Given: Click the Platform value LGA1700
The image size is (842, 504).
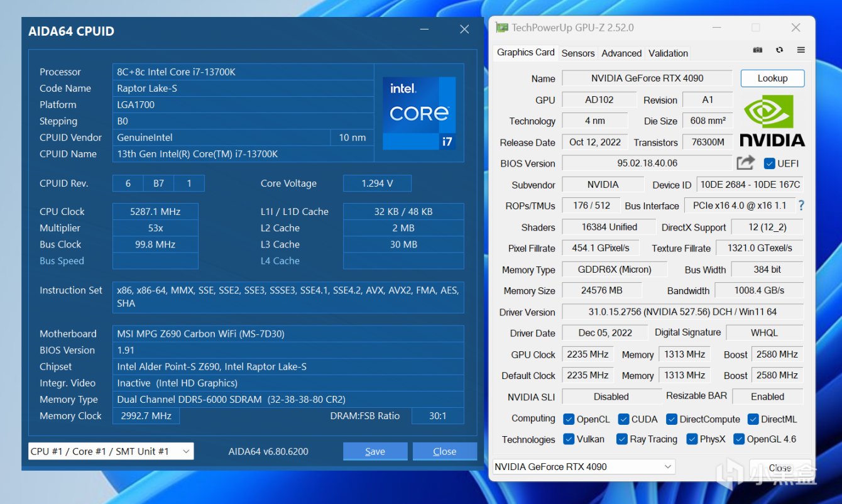Looking at the screenshot, I should [243, 104].
